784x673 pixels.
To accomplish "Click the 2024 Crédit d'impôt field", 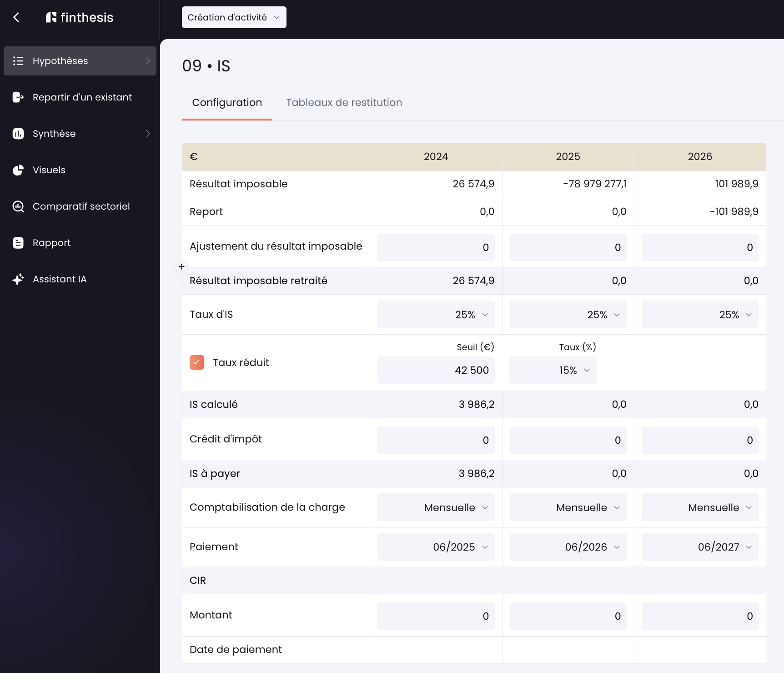I will 436,440.
